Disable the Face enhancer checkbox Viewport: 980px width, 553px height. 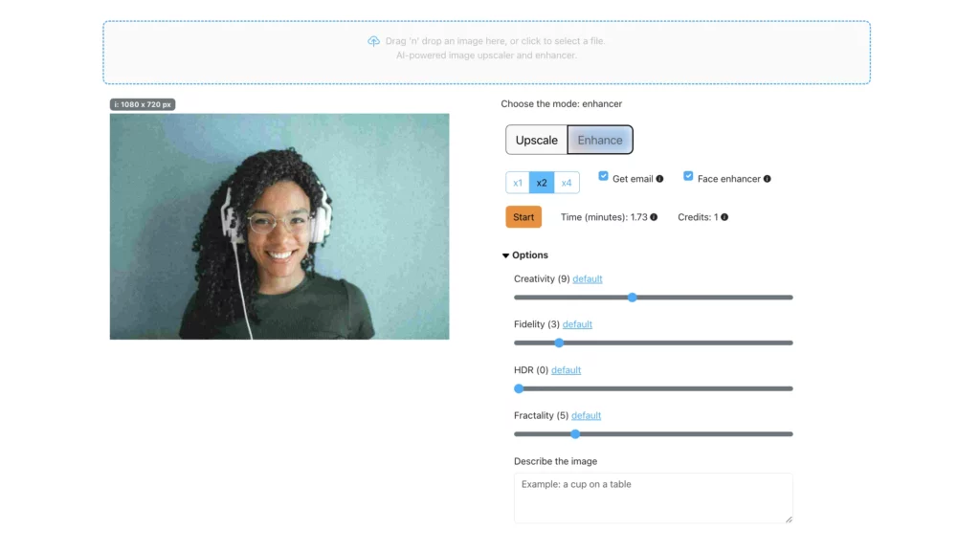[x=688, y=176]
